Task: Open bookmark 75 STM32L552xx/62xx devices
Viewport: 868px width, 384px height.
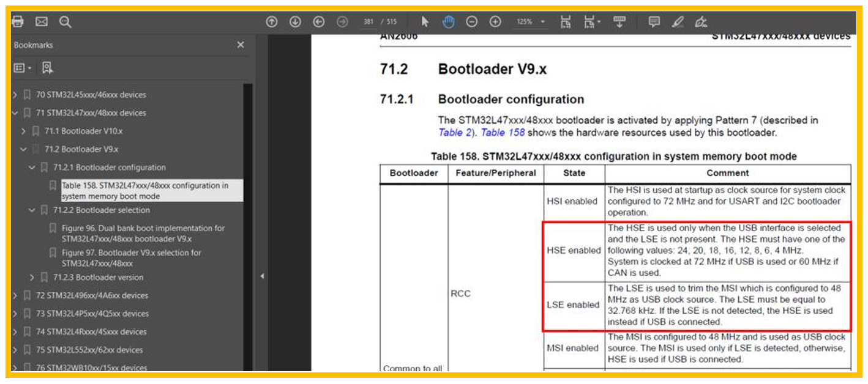Action: [x=89, y=350]
